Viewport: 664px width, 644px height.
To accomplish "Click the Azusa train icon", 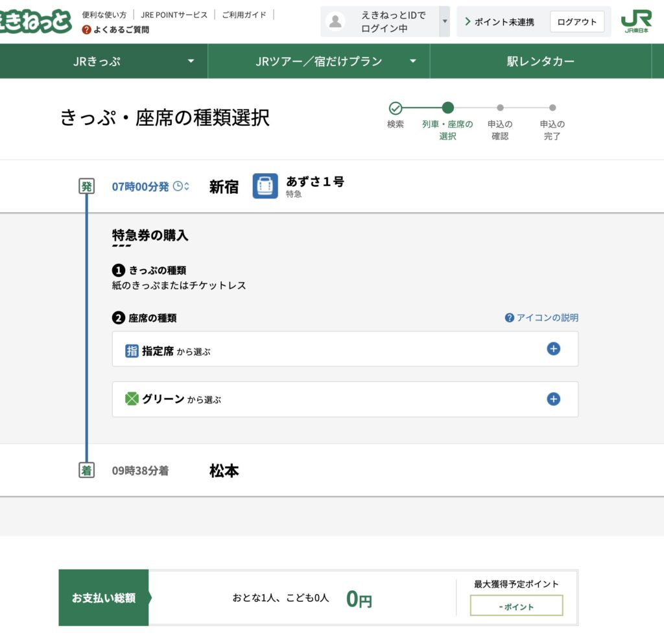I will [265, 186].
